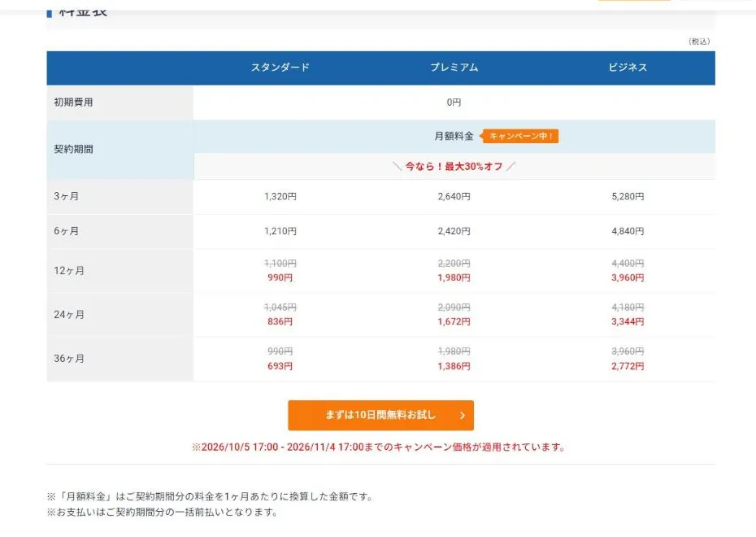This screenshot has height=537, width=756.
Task: Click the 24ヶ月 row label
Action: pos(69,315)
